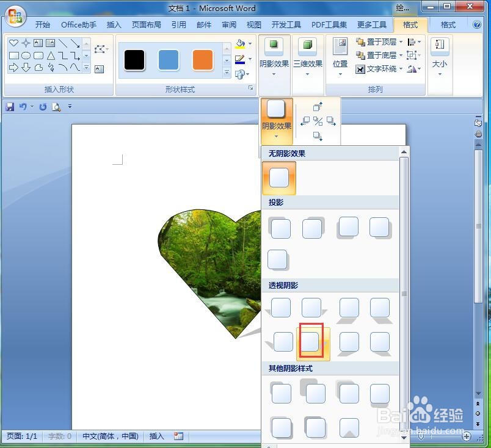The width and height of the screenshot is (491, 448).
Task: Click the macro recording status icon
Action: [179, 436]
